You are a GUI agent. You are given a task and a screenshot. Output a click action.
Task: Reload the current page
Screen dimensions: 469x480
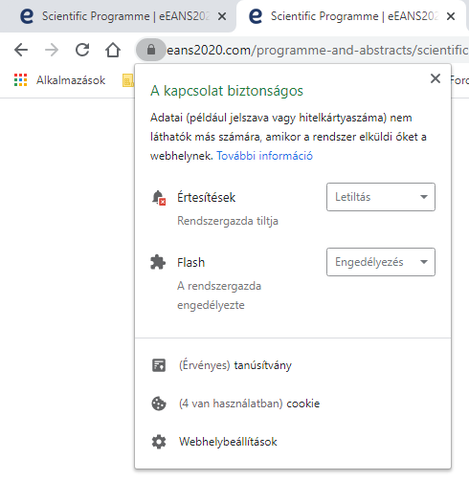pos(82,50)
